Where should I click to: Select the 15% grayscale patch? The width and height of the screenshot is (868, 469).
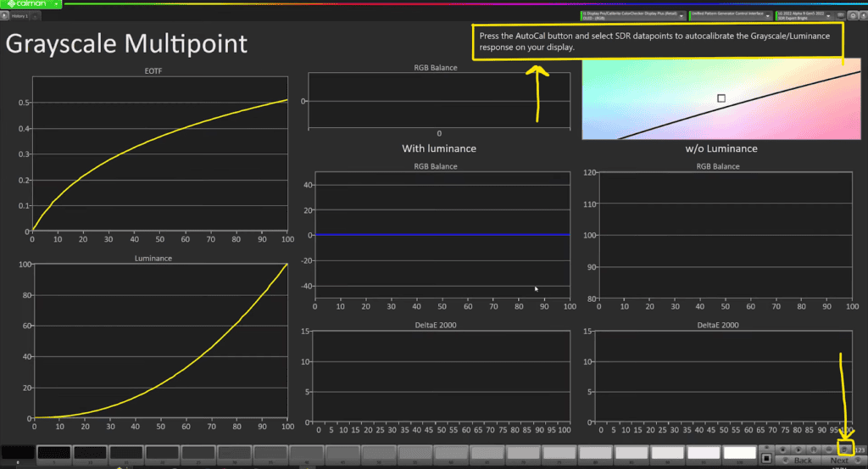coord(126,454)
